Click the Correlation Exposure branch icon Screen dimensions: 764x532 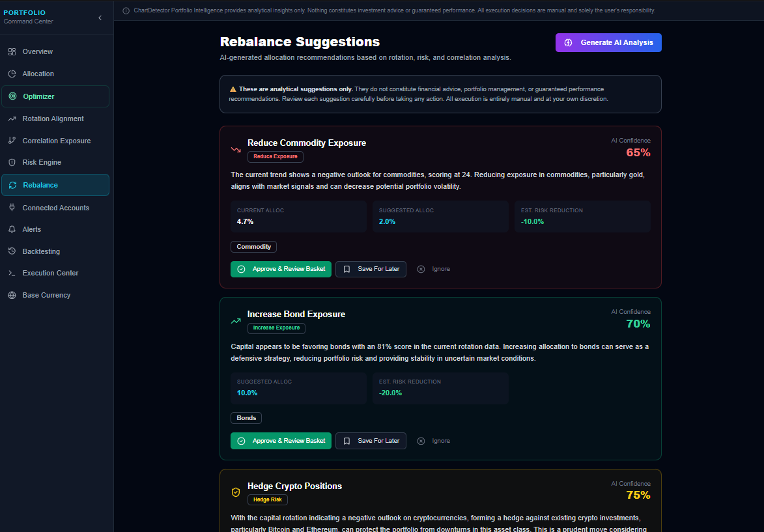click(12, 140)
